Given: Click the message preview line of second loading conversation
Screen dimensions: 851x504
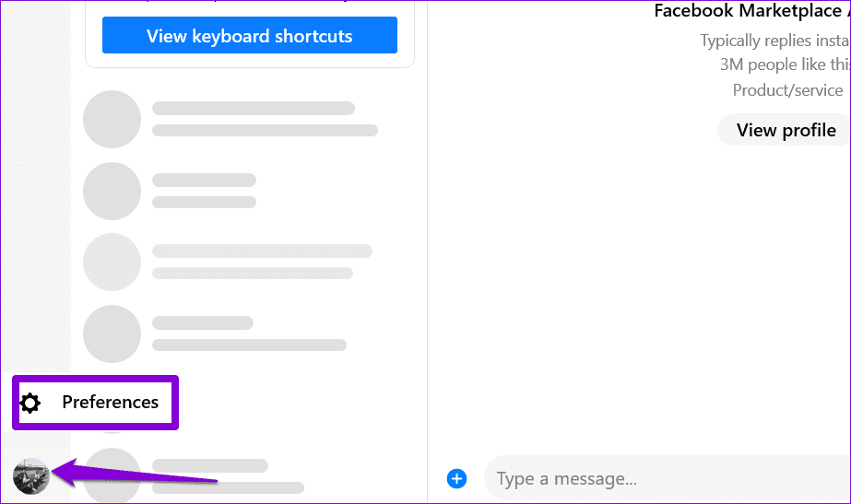Looking at the screenshot, I should point(204,203).
